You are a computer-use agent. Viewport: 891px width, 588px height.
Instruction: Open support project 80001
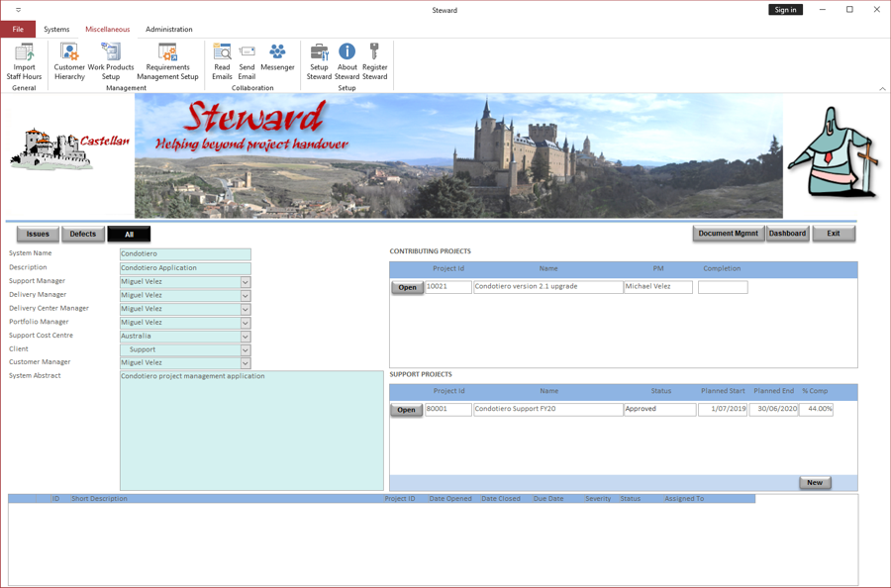tap(406, 410)
